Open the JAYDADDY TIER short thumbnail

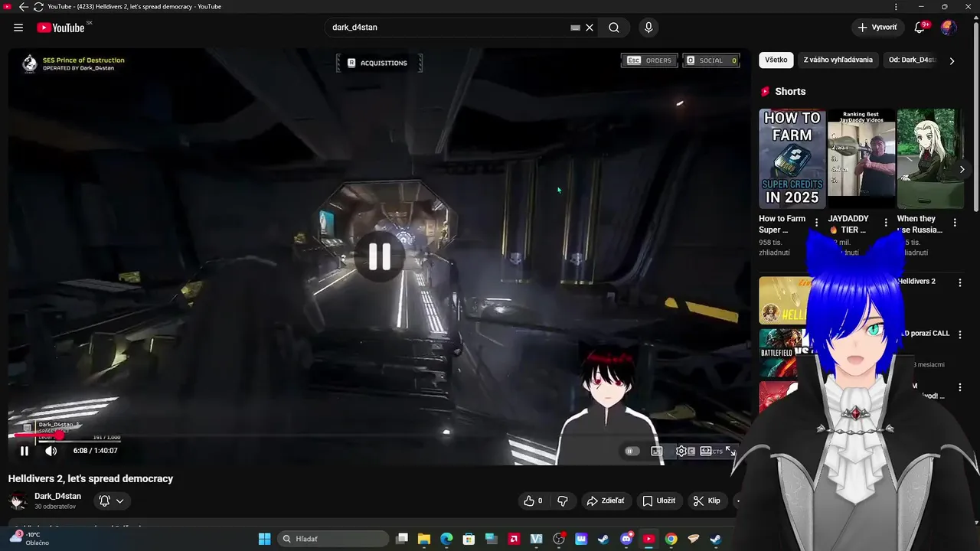click(861, 158)
